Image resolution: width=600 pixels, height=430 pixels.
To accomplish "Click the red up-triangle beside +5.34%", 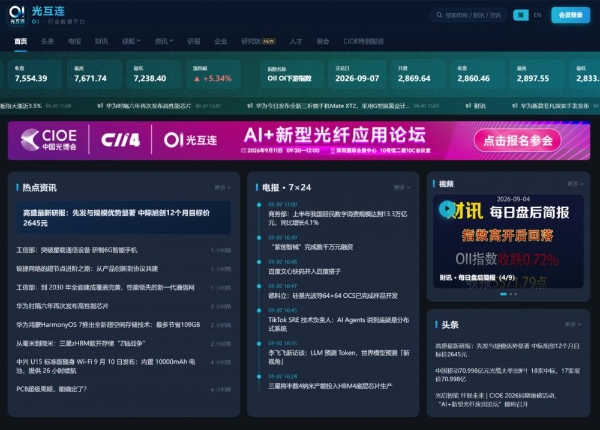I will pyautogui.click(x=197, y=79).
